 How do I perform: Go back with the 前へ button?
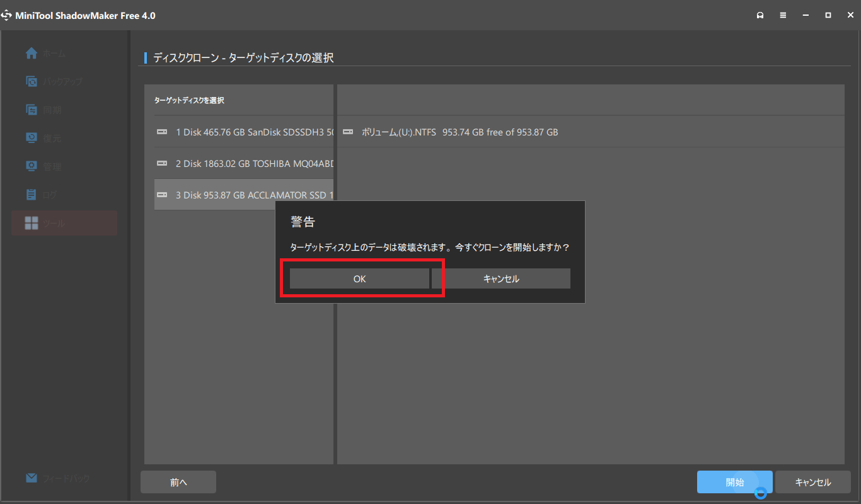pyautogui.click(x=178, y=483)
